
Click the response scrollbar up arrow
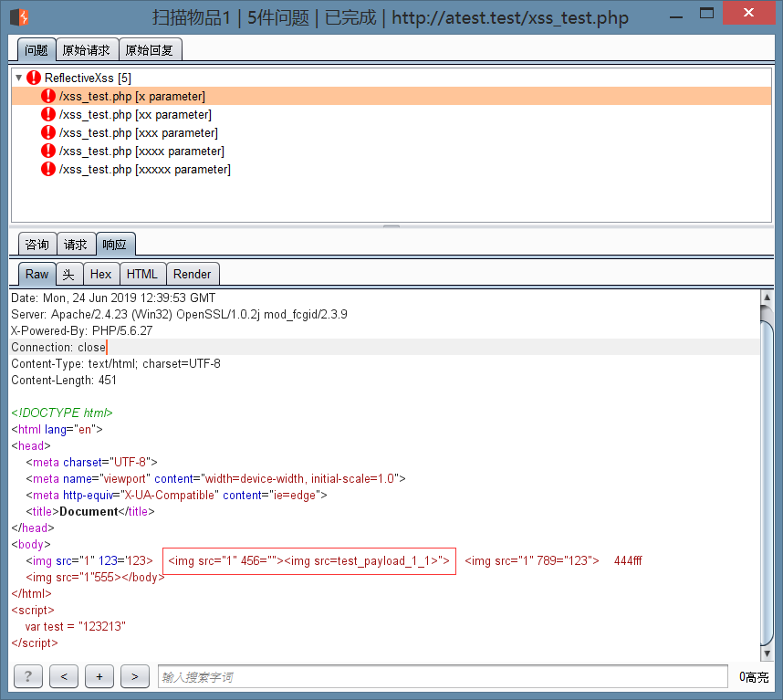(x=767, y=298)
